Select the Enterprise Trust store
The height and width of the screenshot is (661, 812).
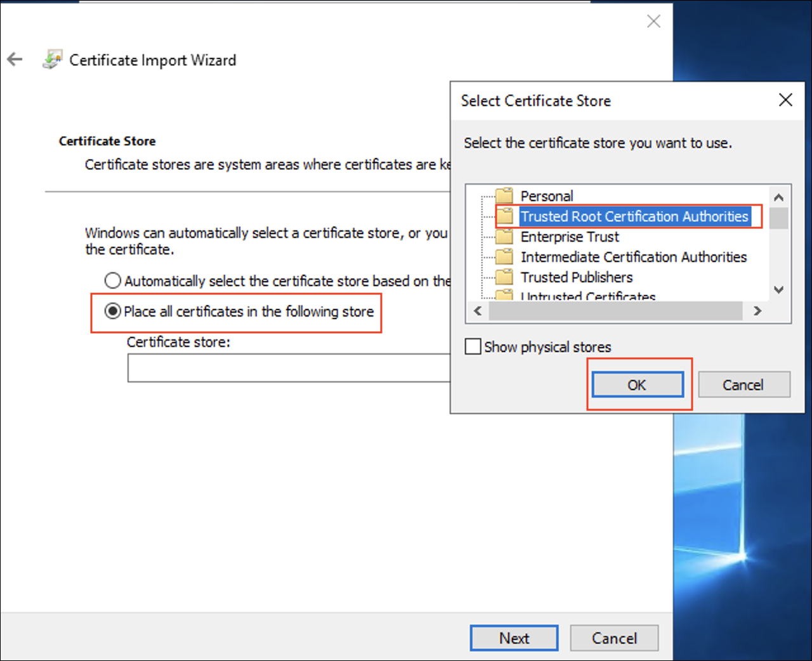pos(570,237)
